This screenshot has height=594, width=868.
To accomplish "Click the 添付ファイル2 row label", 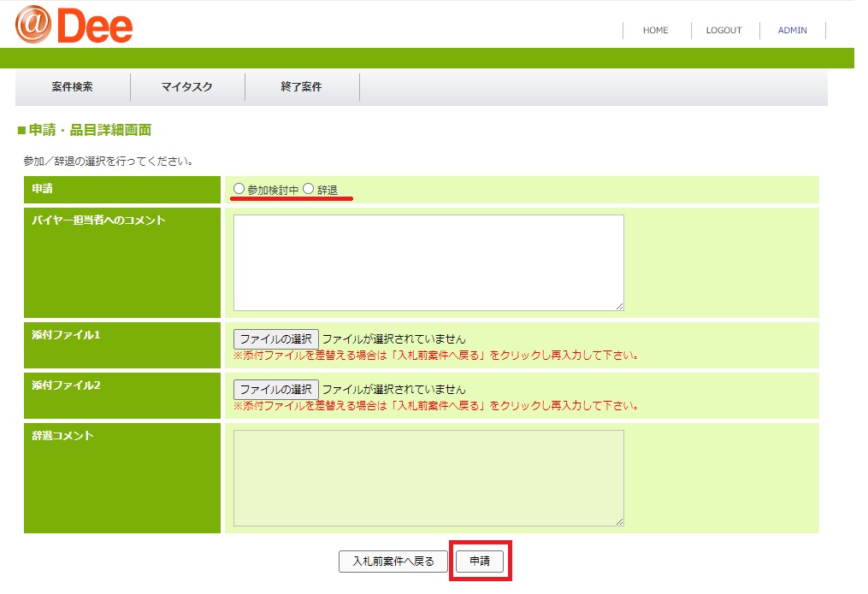I will (x=66, y=385).
